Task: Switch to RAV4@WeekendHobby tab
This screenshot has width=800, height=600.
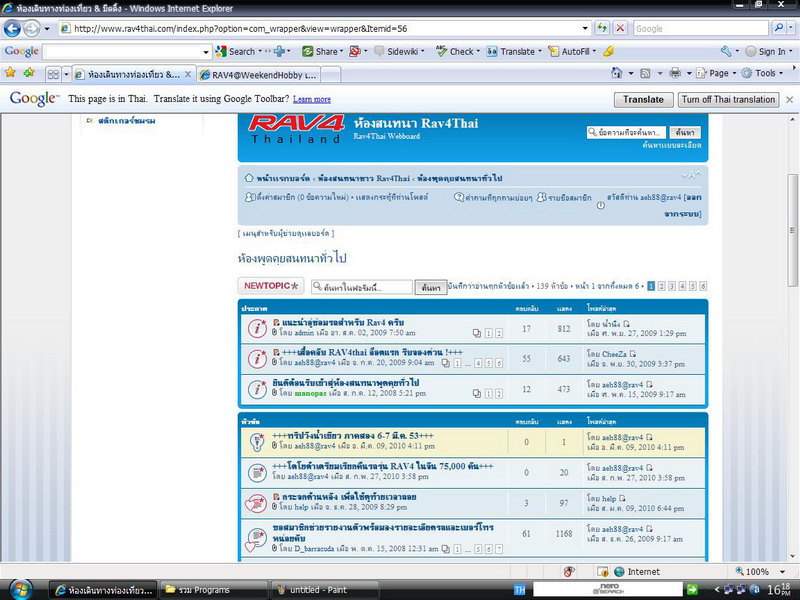Action: pos(258,74)
